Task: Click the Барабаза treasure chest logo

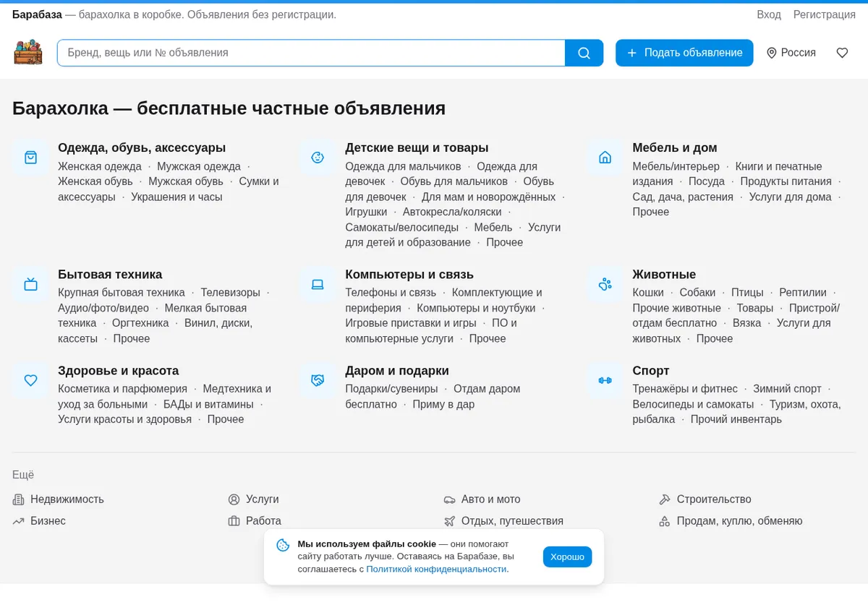Action: [x=28, y=53]
